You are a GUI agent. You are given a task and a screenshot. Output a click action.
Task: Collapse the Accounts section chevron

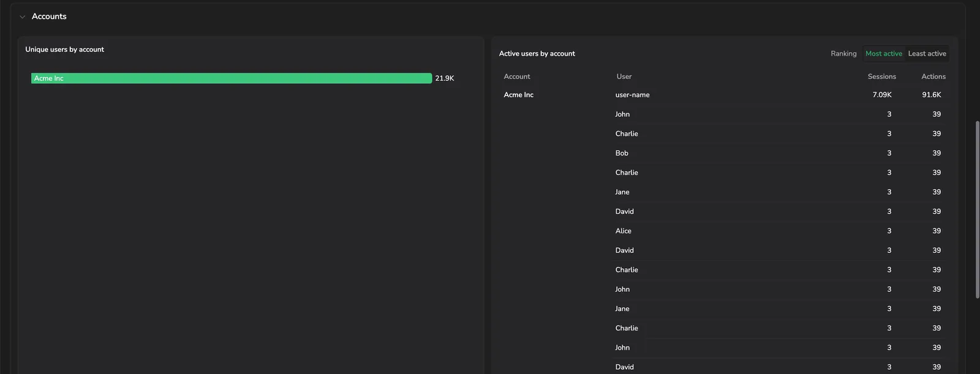[22, 17]
